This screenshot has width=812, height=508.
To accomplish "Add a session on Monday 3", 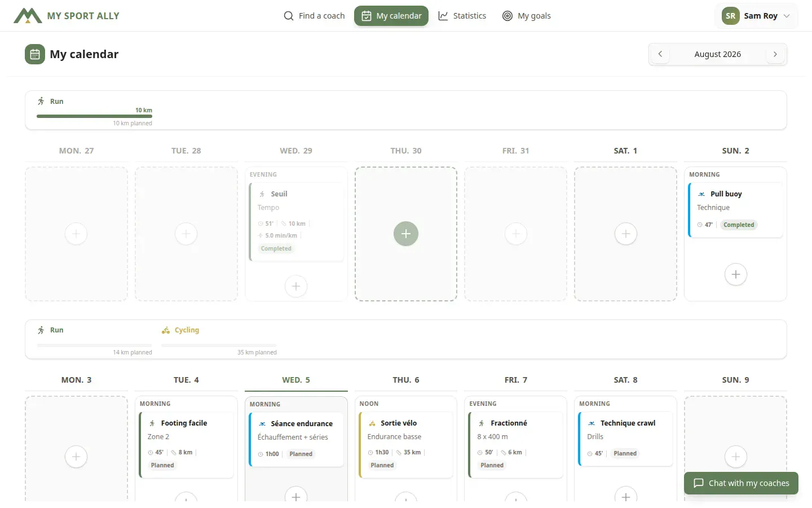I will (76, 457).
